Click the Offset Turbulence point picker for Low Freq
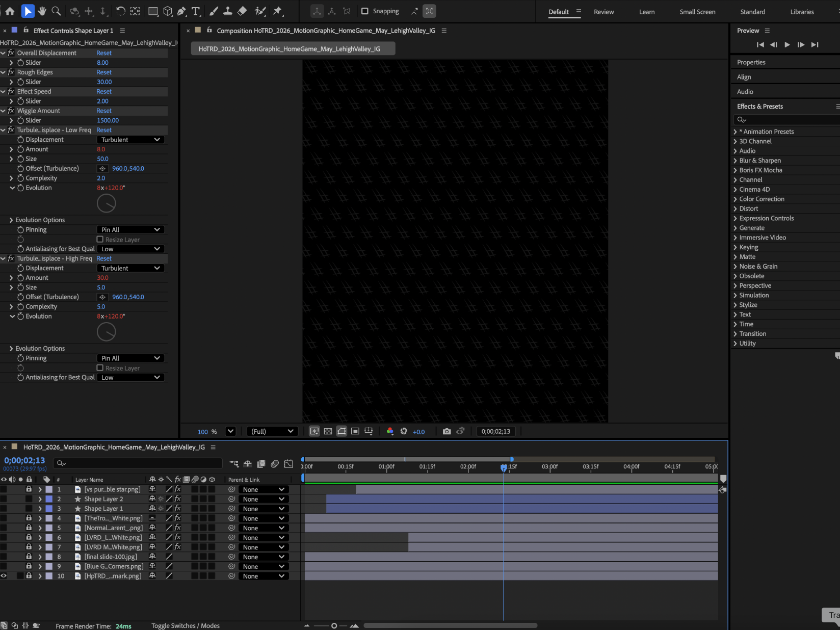 tap(102, 169)
